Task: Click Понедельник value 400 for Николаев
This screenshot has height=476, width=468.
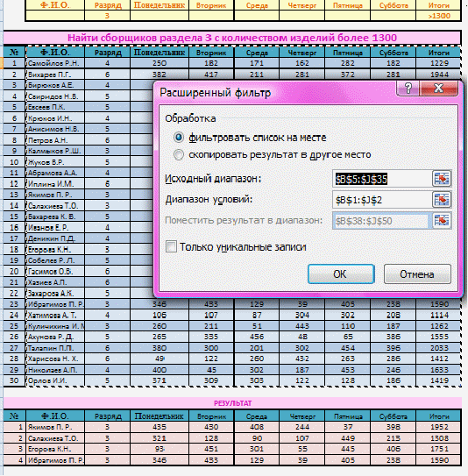Action: [x=160, y=370]
